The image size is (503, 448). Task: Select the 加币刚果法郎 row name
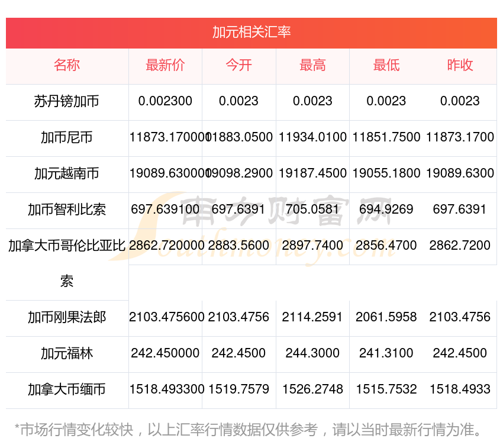tap(67, 317)
